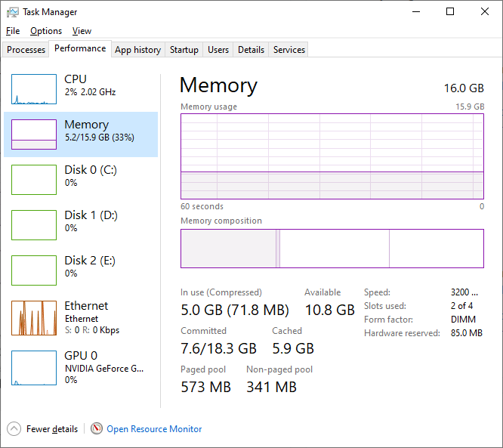Open the File menu

coord(13,31)
